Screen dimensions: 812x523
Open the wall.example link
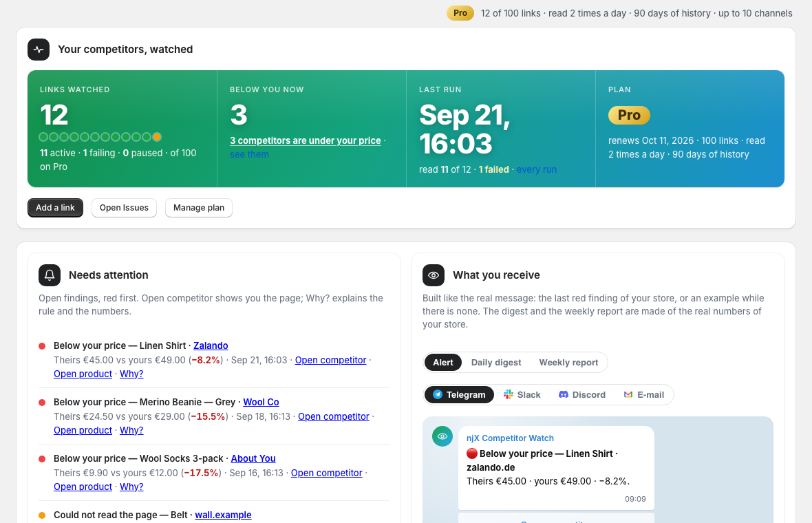[223, 515]
